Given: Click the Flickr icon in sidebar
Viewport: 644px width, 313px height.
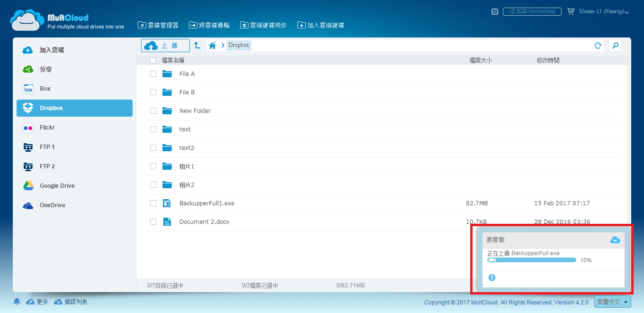Looking at the screenshot, I should pyautogui.click(x=28, y=128).
